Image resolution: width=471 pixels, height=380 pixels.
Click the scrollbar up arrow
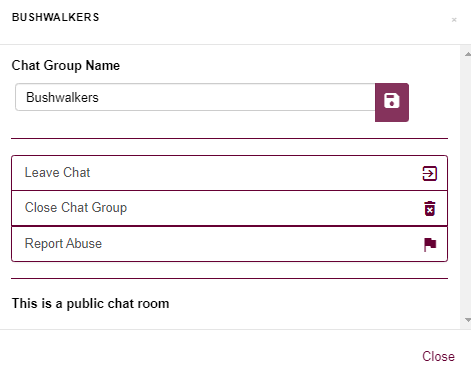click(x=468, y=54)
